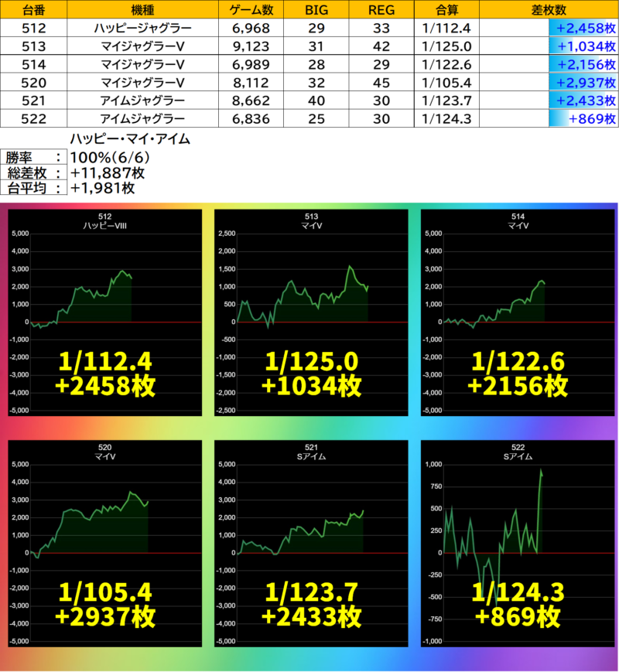The width and height of the screenshot is (619, 672).
Task: Click the +869枚 difference table cell
Action: (x=549, y=119)
